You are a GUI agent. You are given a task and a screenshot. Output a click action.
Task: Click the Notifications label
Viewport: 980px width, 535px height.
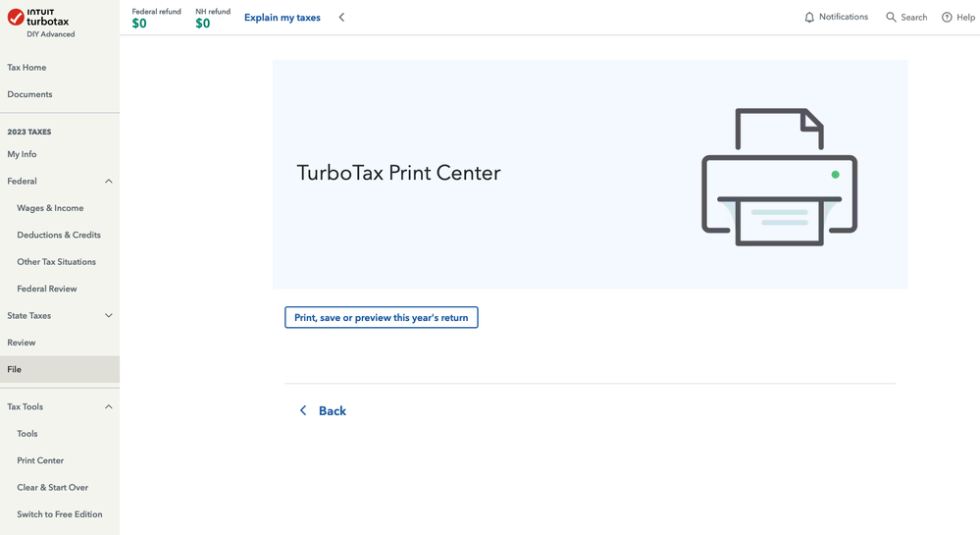(844, 17)
